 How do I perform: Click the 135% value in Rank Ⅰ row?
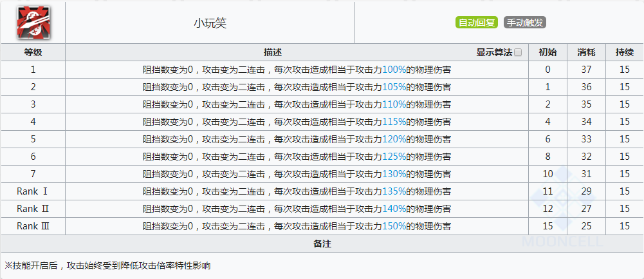click(394, 191)
